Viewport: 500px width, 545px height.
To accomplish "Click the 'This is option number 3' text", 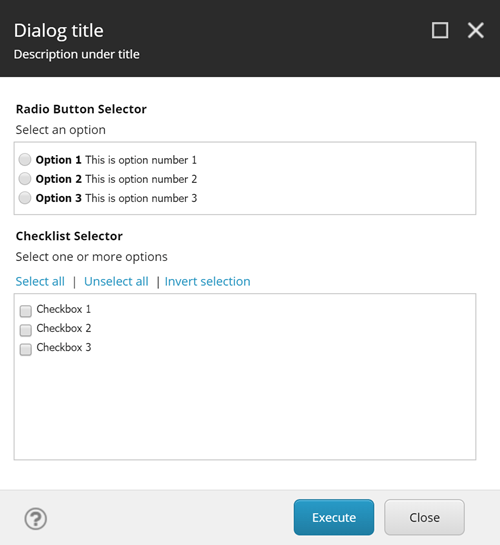I will [141, 198].
